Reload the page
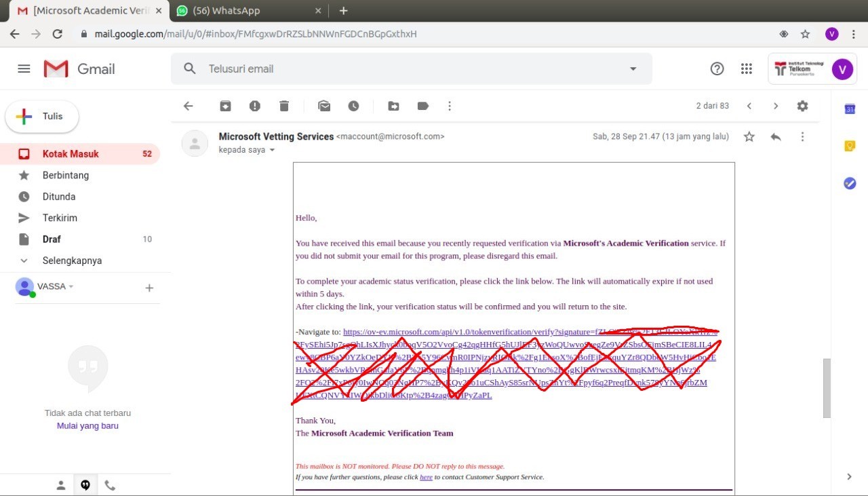The height and width of the screenshot is (496, 868). (58, 34)
